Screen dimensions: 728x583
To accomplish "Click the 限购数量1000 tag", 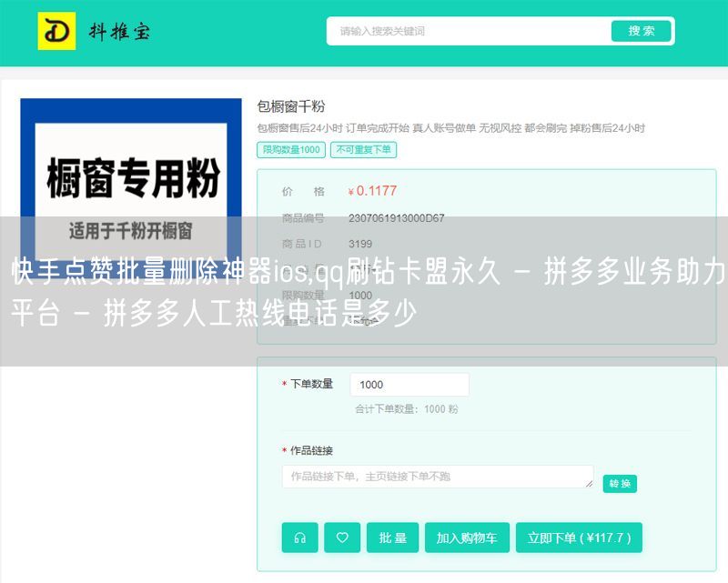I will (291, 150).
